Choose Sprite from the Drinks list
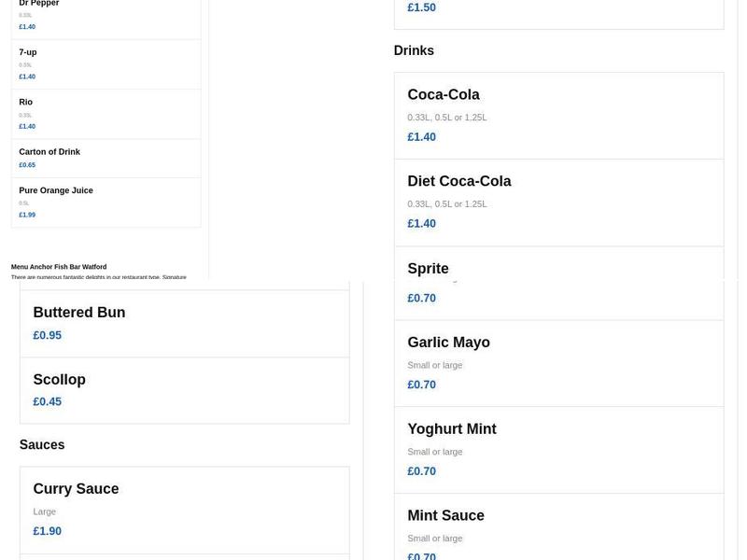Viewport: 747px width, 560px height. pyautogui.click(x=429, y=269)
